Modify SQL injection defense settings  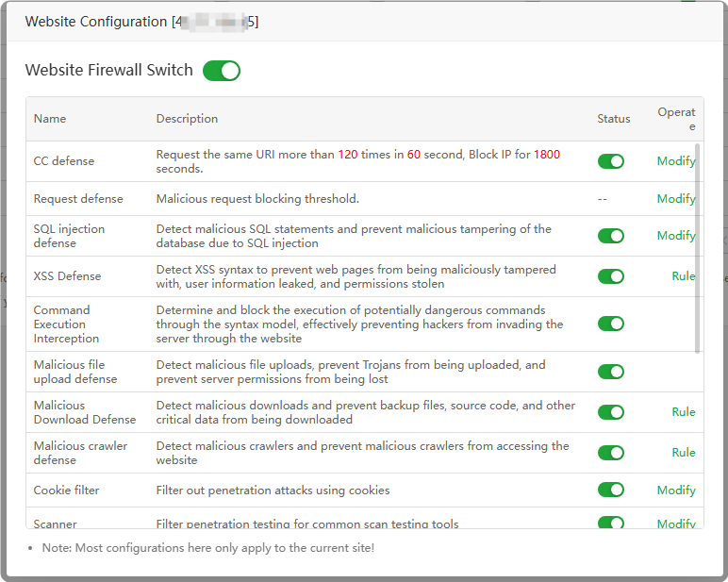coord(676,236)
